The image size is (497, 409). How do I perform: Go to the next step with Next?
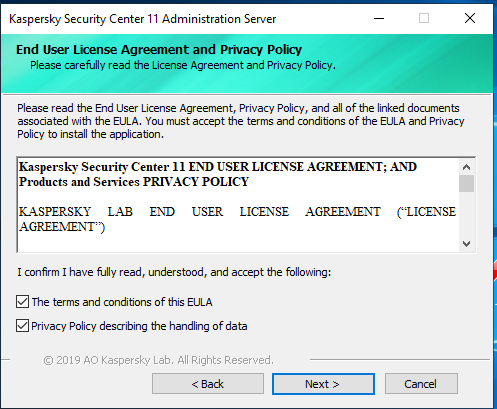pos(323,384)
